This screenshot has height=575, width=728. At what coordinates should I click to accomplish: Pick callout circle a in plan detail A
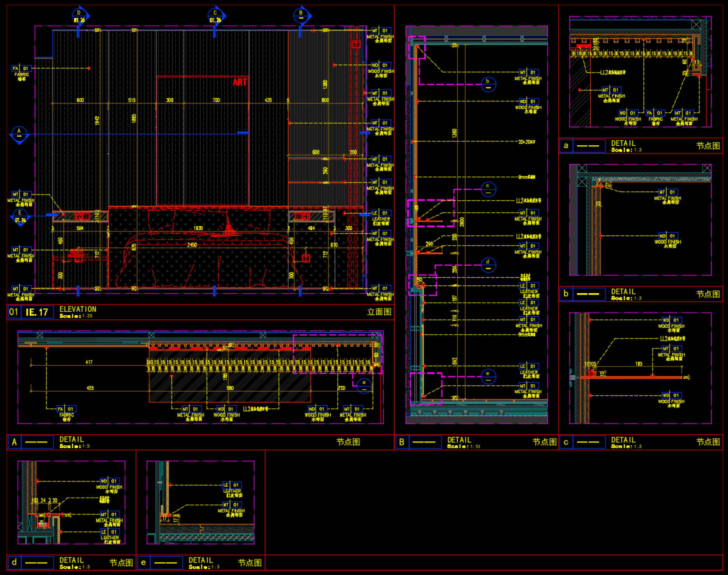click(x=364, y=386)
